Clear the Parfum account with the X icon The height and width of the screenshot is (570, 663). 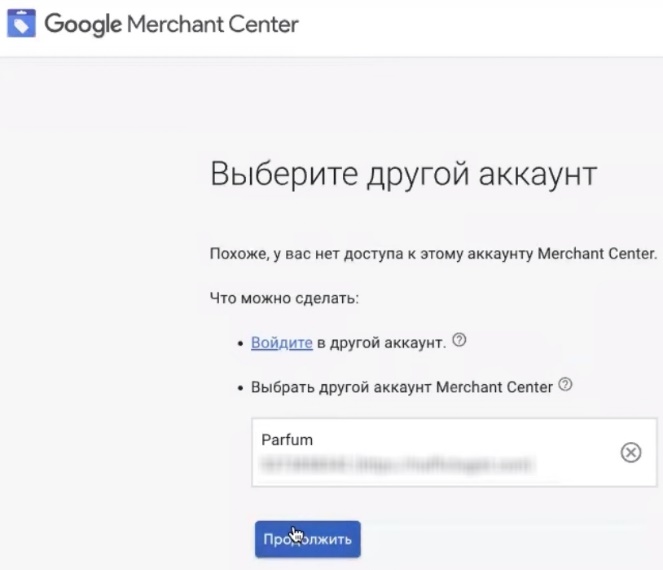(631, 453)
